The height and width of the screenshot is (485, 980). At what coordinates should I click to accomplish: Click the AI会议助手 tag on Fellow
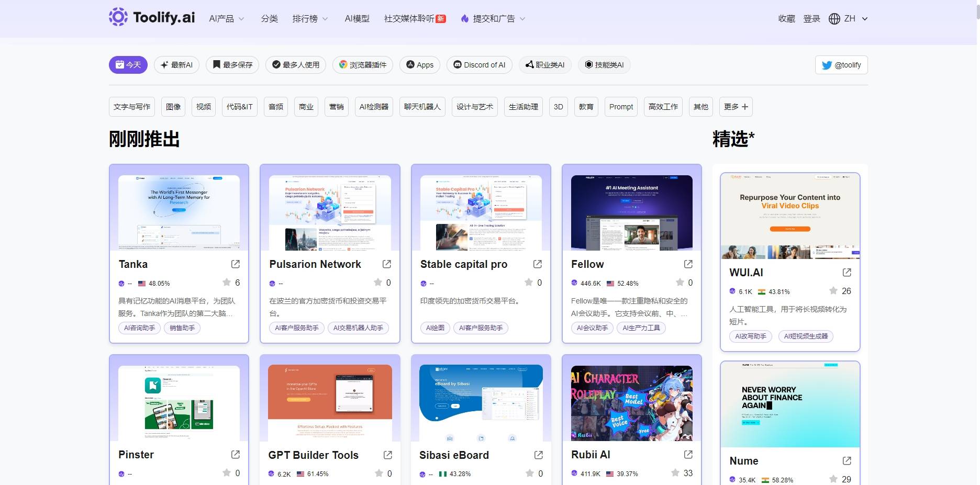[592, 328]
